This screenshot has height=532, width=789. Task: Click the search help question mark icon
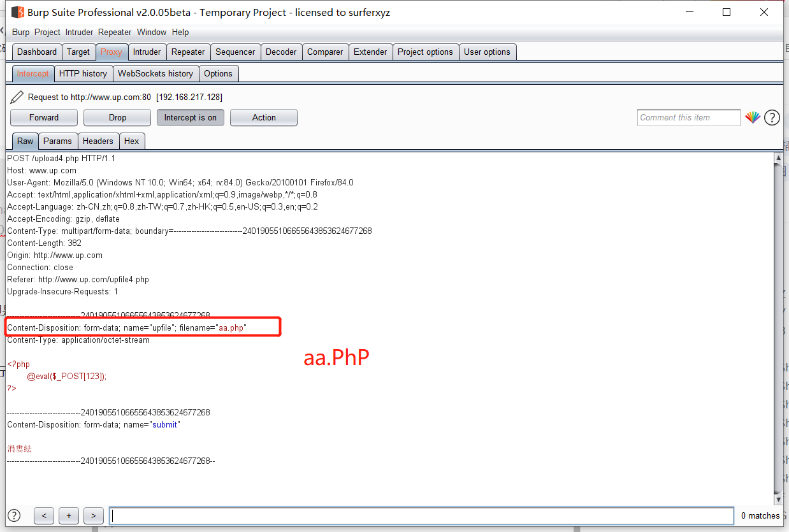(14, 515)
